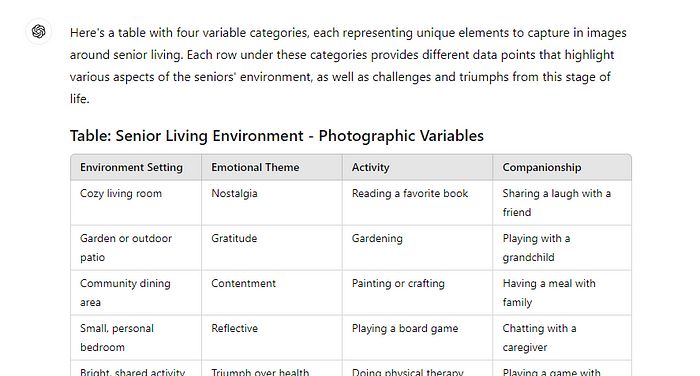Select 'Sharing a laugh with a friend' cell
Screen dimensions: 700x376
tap(562, 203)
